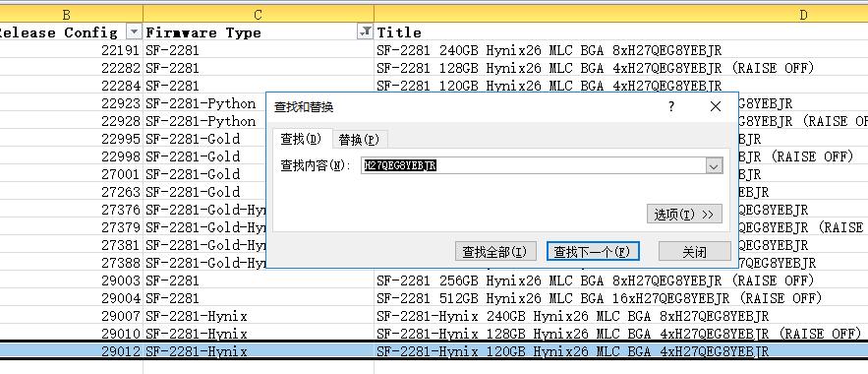The width and height of the screenshot is (868, 374).
Task: Expand the 查找内容 search history dropdown
Action: point(714,165)
